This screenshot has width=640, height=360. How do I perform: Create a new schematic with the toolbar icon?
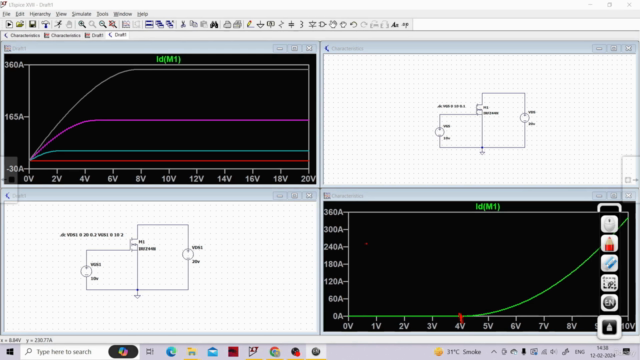click(9, 24)
